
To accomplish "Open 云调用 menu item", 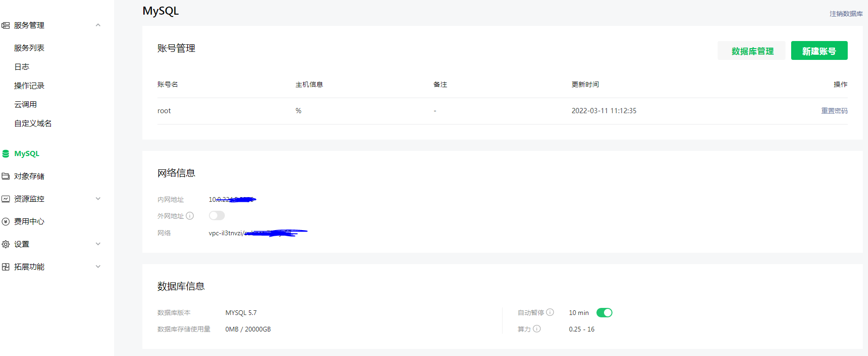I will tap(25, 105).
